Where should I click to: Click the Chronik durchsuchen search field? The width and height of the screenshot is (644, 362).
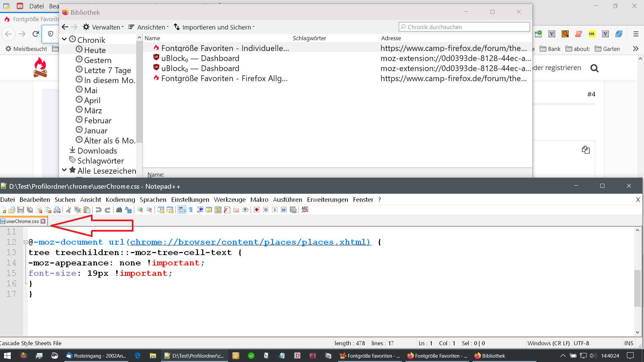pos(464,27)
